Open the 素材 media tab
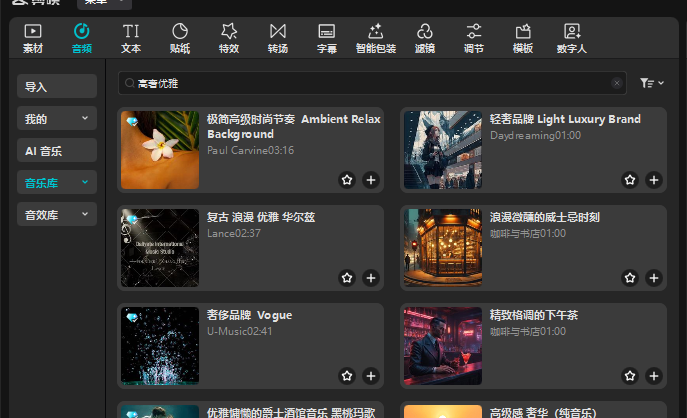 33,38
